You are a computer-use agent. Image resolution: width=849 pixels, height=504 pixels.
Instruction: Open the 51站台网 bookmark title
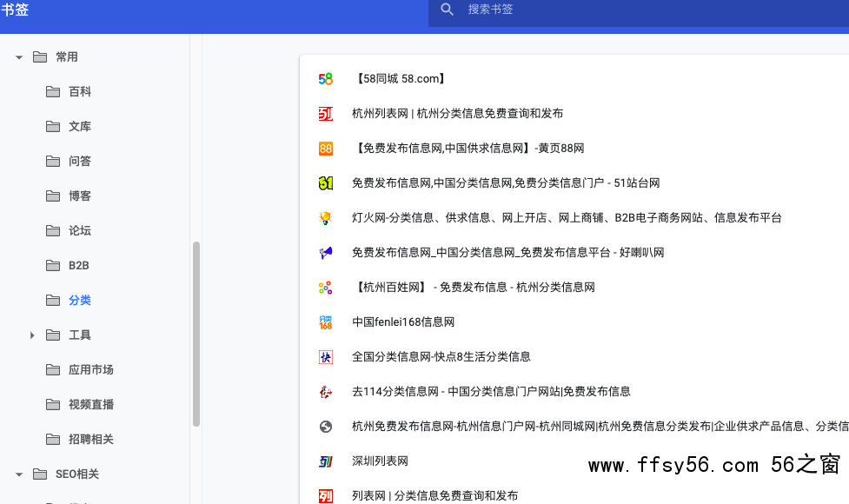[x=506, y=183]
